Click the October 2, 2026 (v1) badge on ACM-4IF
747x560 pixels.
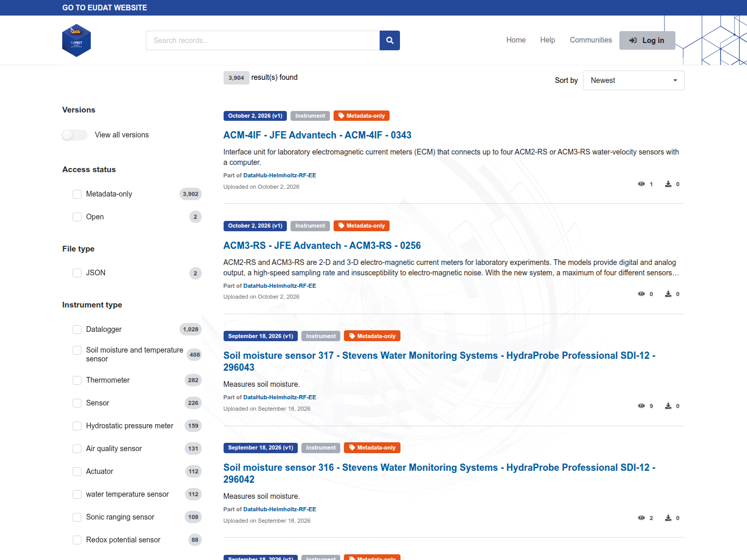click(255, 116)
